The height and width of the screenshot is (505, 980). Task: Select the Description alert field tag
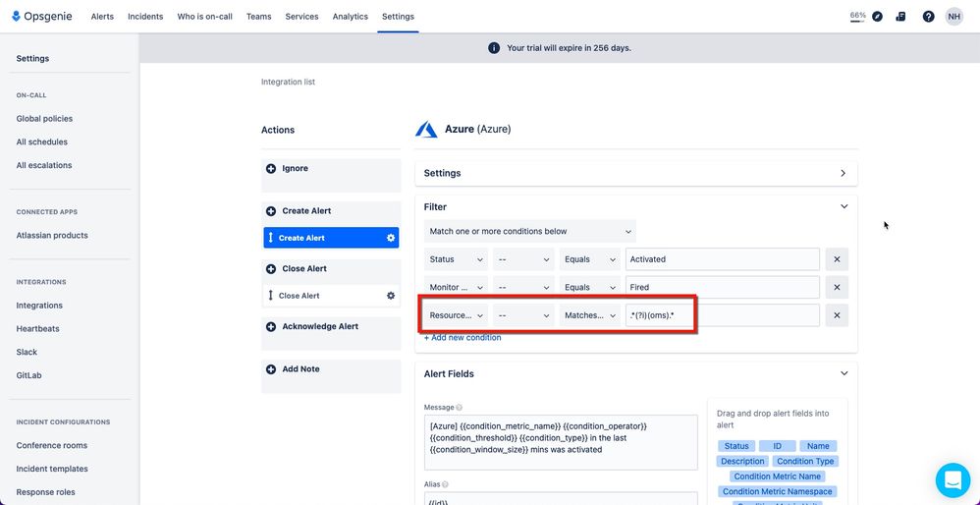(x=742, y=461)
